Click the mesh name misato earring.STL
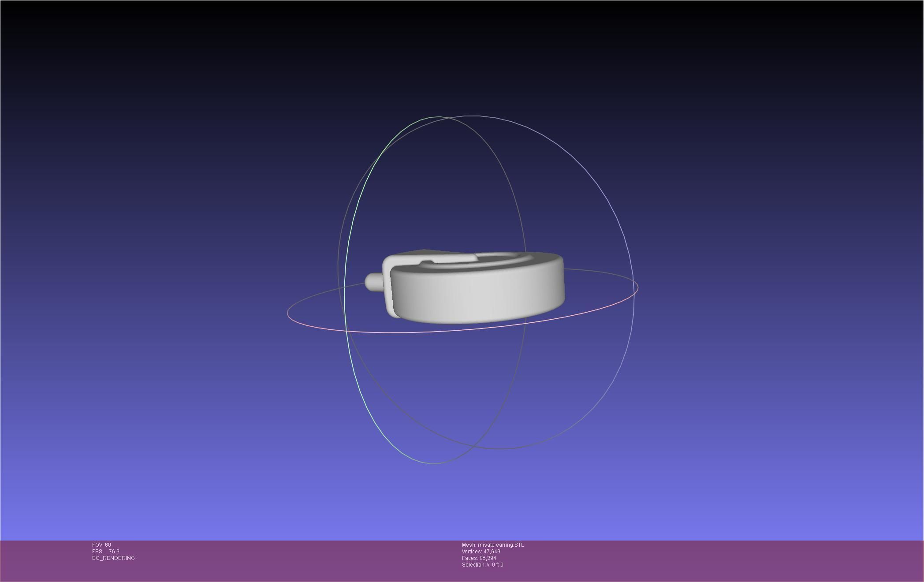 pos(493,545)
